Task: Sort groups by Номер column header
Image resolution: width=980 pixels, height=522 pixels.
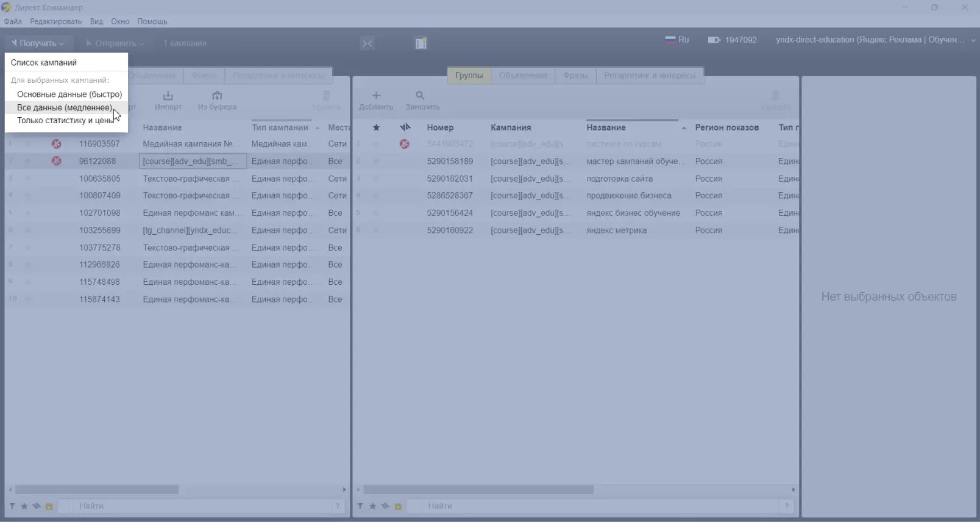Action: click(x=440, y=127)
